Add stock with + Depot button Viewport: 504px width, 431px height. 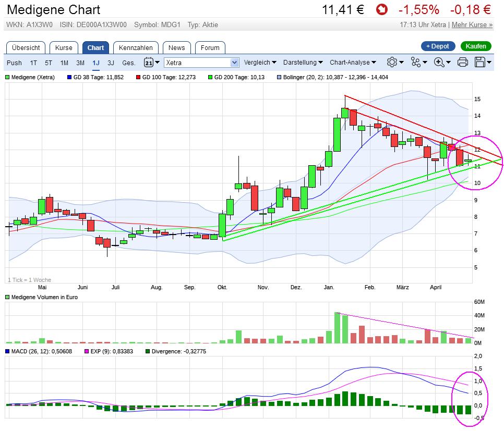pos(438,46)
